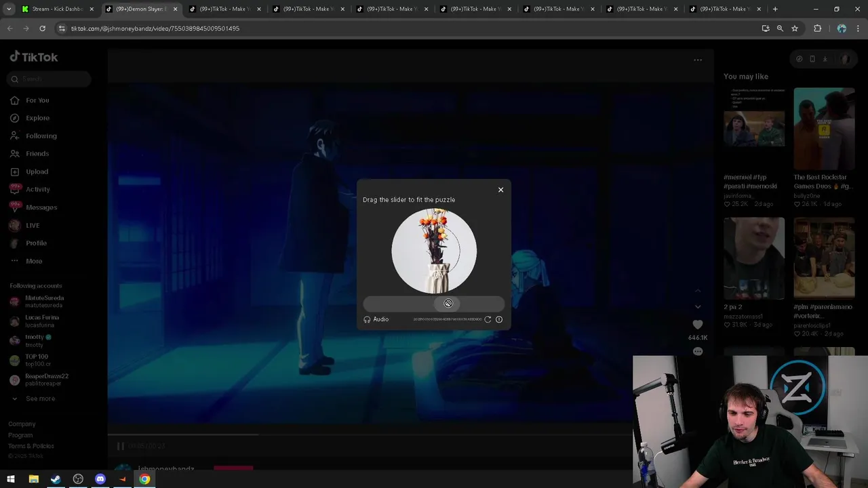Image resolution: width=868 pixels, height=488 pixels.
Task: Open Windows Start menu
Action: tap(11, 479)
